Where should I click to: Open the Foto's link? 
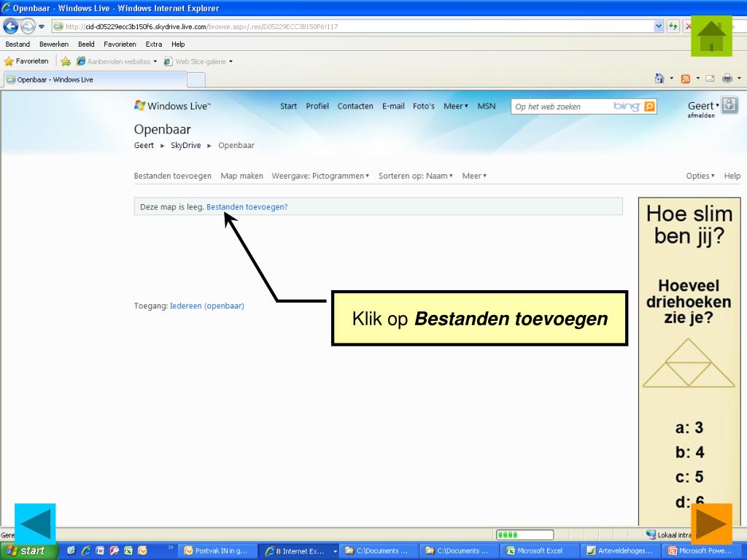point(424,106)
